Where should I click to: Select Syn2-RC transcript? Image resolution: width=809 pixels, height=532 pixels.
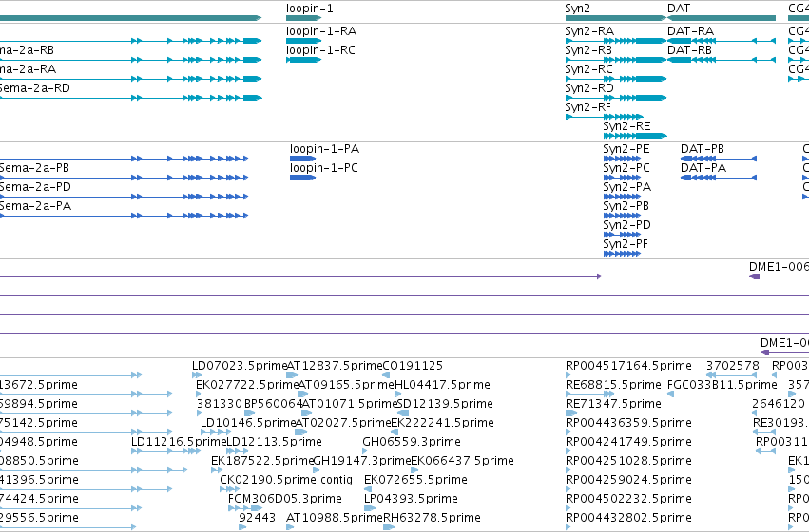(x=615, y=79)
